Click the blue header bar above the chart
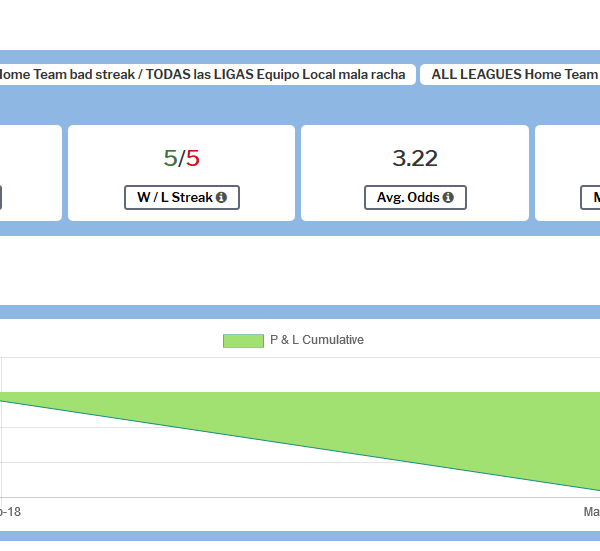The height and width of the screenshot is (551, 600). coord(300,312)
